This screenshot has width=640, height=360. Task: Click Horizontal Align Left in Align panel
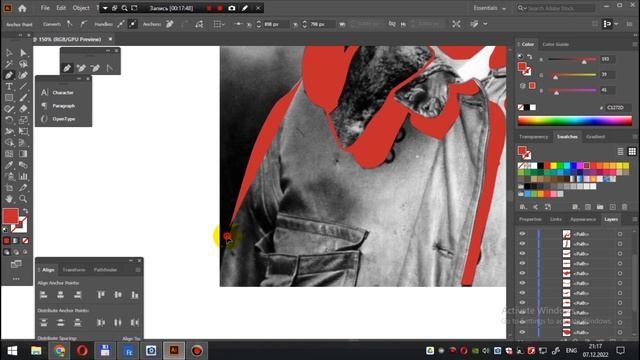pyautogui.click(x=44, y=295)
